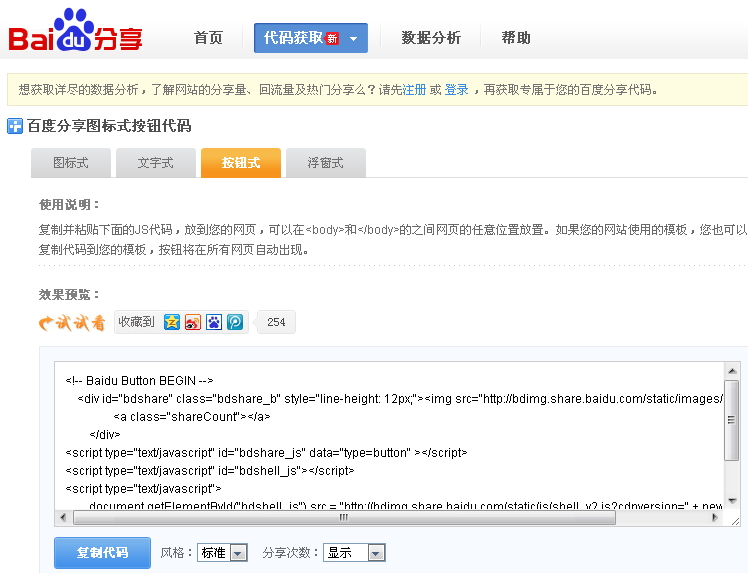Click the blue P share icon
The height and width of the screenshot is (573, 748).
coord(235,322)
